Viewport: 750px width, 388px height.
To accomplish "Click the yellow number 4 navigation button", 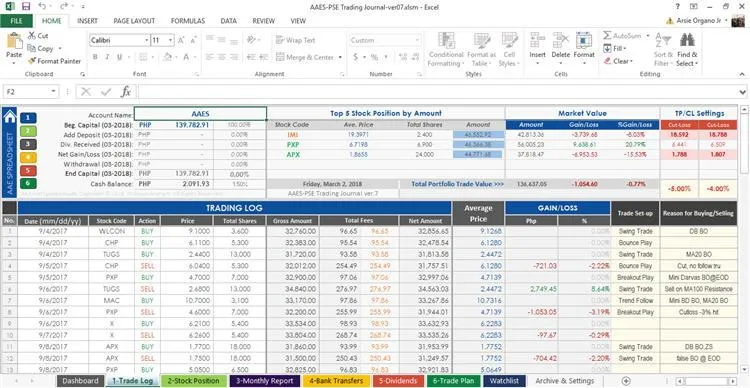I will pos(28,157).
